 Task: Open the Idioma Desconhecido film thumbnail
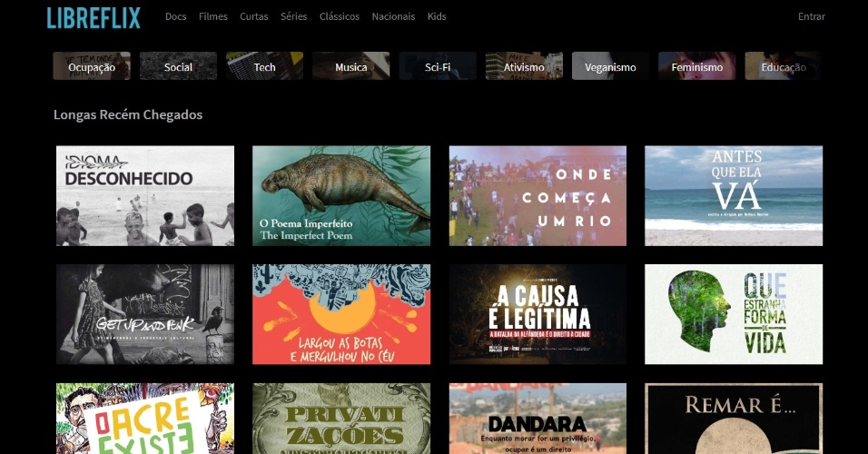click(145, 196)
